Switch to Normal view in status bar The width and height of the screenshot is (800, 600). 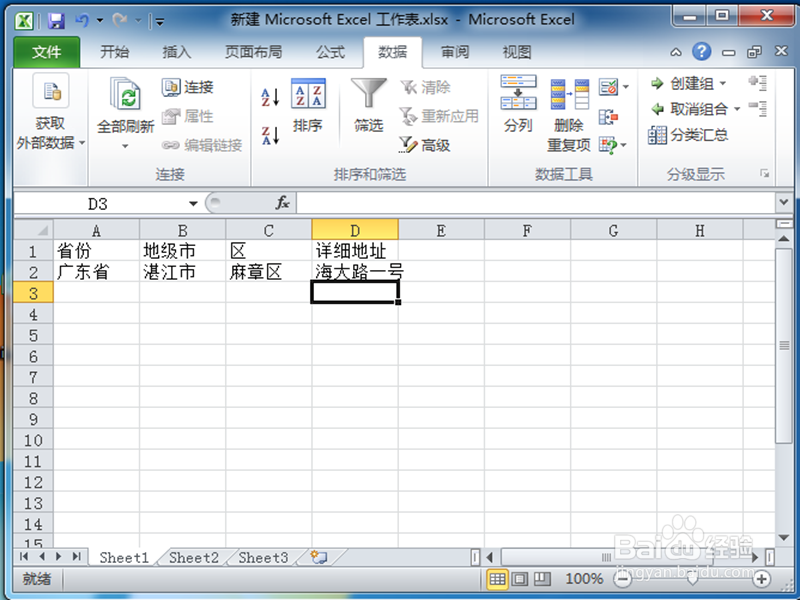[x=497, y=579]
